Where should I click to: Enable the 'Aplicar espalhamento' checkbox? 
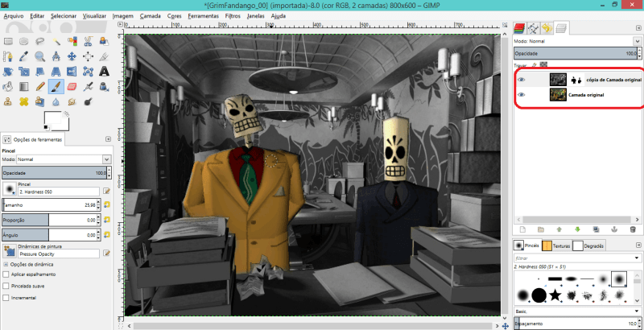[6, 274]
